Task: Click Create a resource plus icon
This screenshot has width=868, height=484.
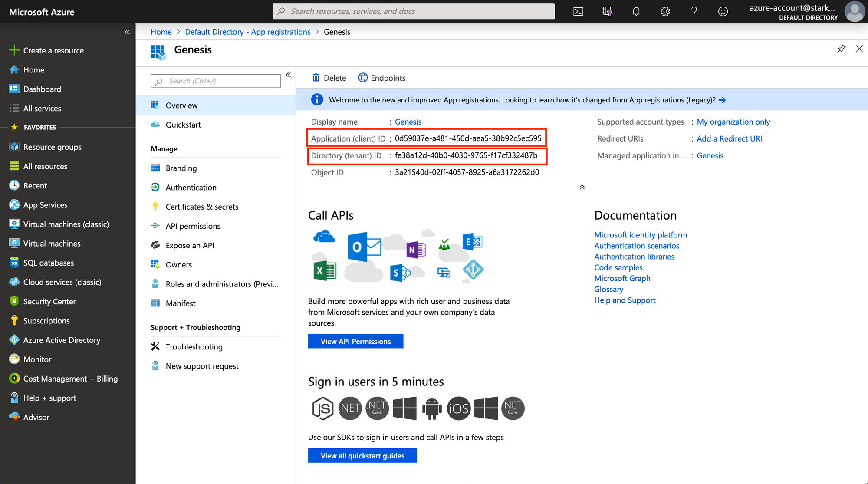Action: pyautogui.click(x=14, y=50)
